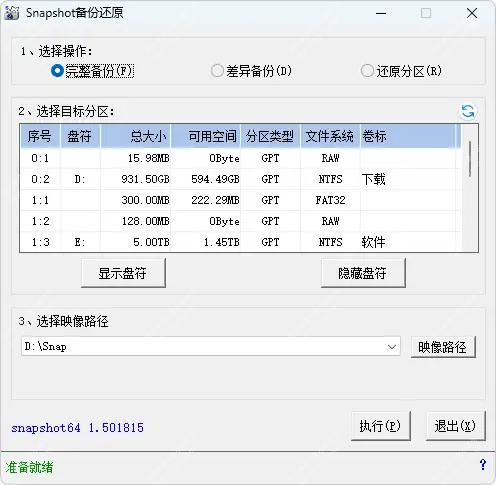Click the 映像路径 browse button
496x485 pixels.
[443, 347]
